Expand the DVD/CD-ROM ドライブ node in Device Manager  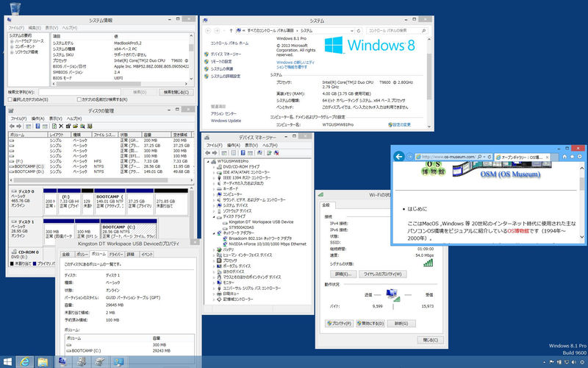214,167
